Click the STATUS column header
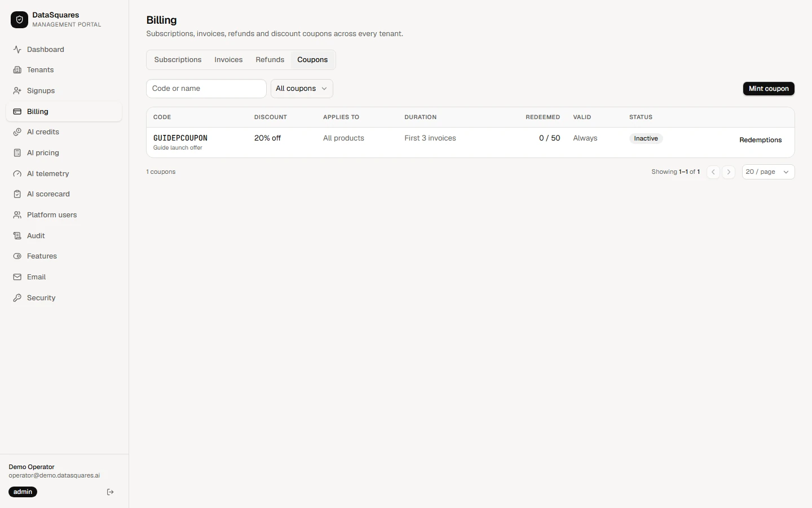Viewport: 812px width, 508px height. [641, 117]
